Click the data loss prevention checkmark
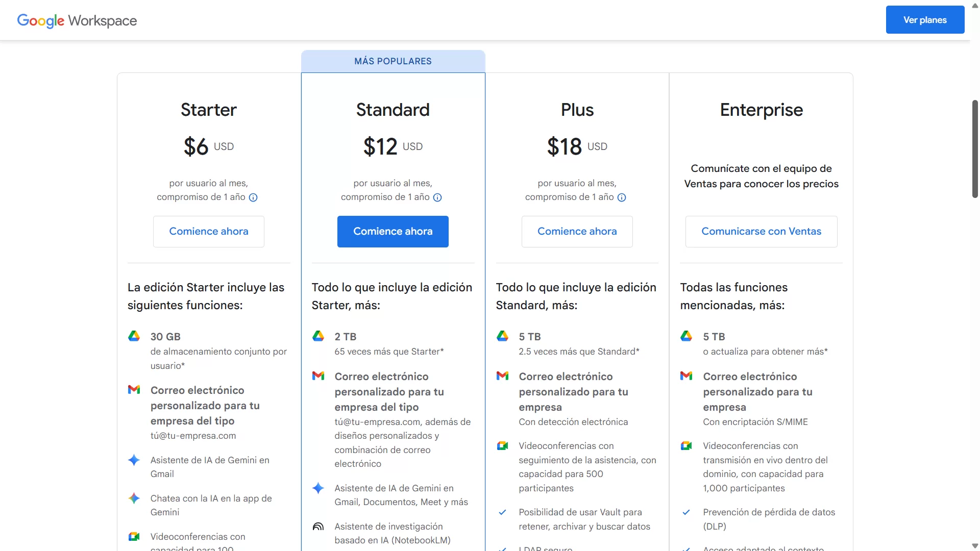Image resolution: width=980 pixels, height=551 pixels. pyautogui.click(x=687, y=512)
